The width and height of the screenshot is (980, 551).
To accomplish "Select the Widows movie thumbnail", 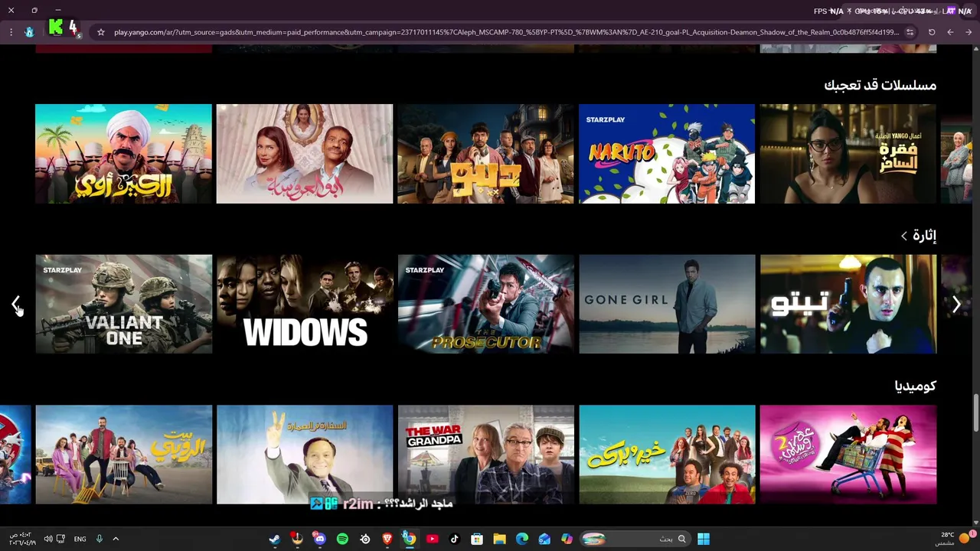I will point(305,304).
